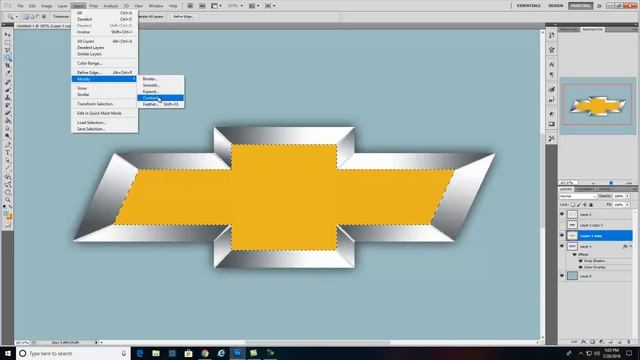Select the Eraser tool
This screenshot has width=640, height=360.
7,113
